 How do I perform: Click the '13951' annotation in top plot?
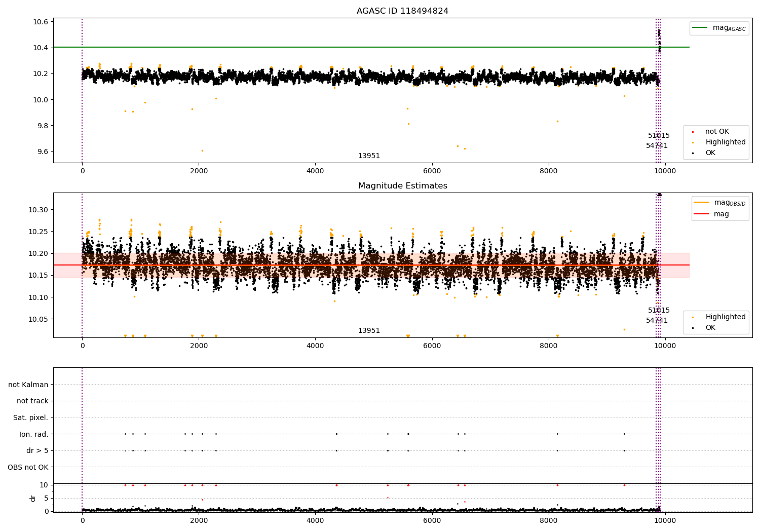(369, 156)
